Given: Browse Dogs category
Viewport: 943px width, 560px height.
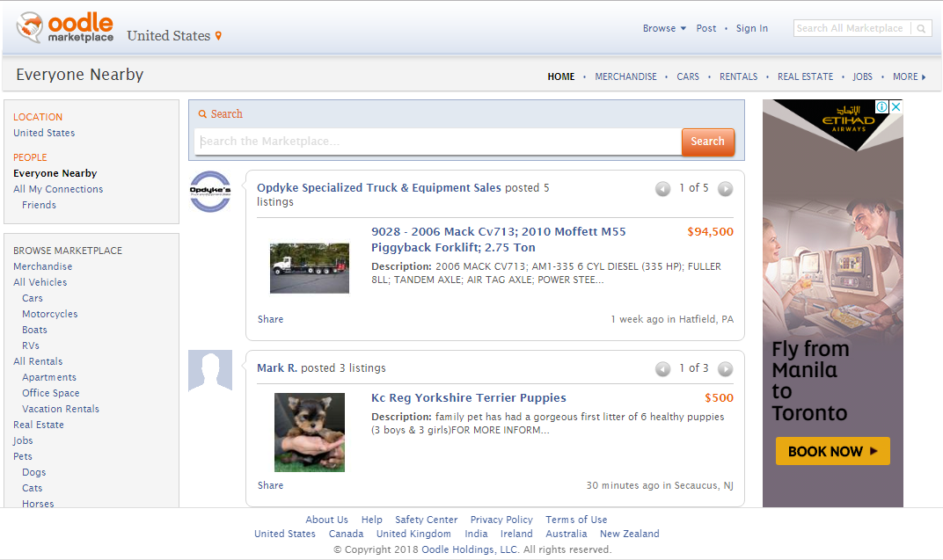Looking at the screenshot, I should [x=33, y=472].
